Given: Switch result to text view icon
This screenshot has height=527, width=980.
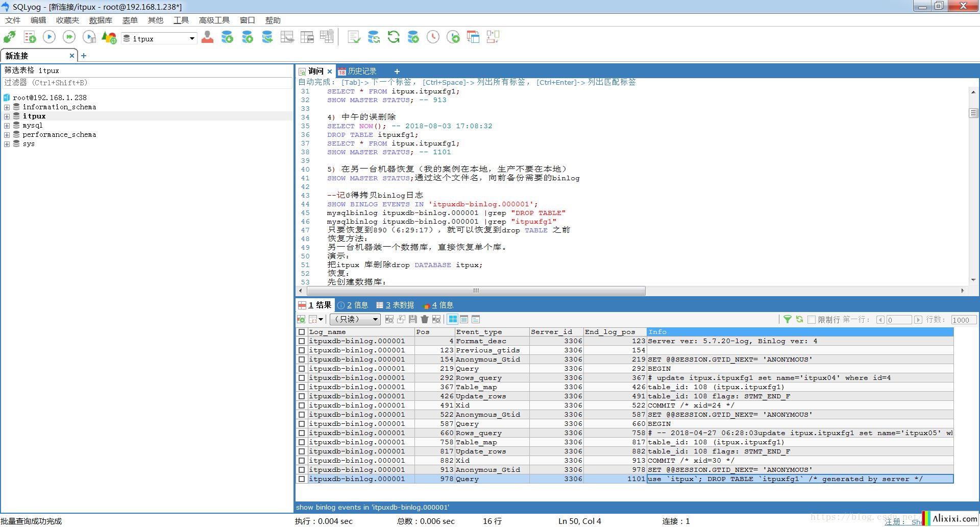Looking at the screenshot, I should coord(476,319).
